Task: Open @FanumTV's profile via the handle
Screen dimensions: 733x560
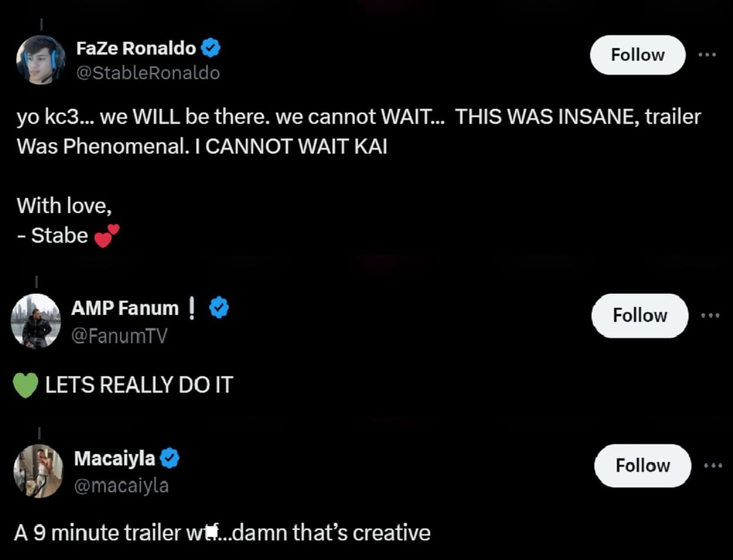Action: 120,335
